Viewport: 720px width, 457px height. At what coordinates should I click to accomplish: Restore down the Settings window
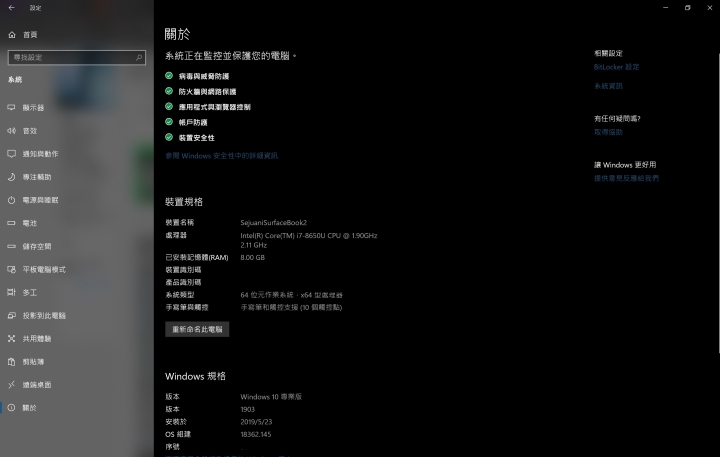(x=687, y=8)
